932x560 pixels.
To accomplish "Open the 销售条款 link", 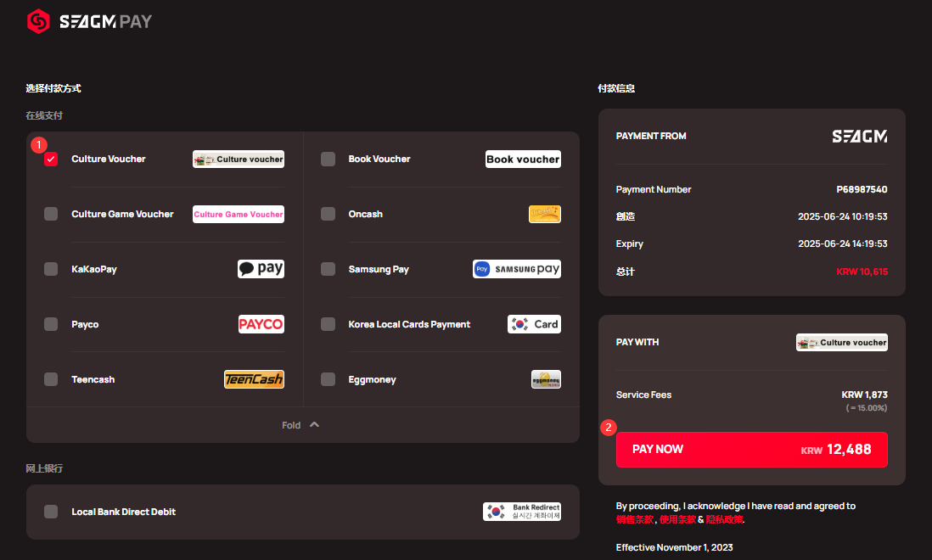I will (x=635, y=519).
